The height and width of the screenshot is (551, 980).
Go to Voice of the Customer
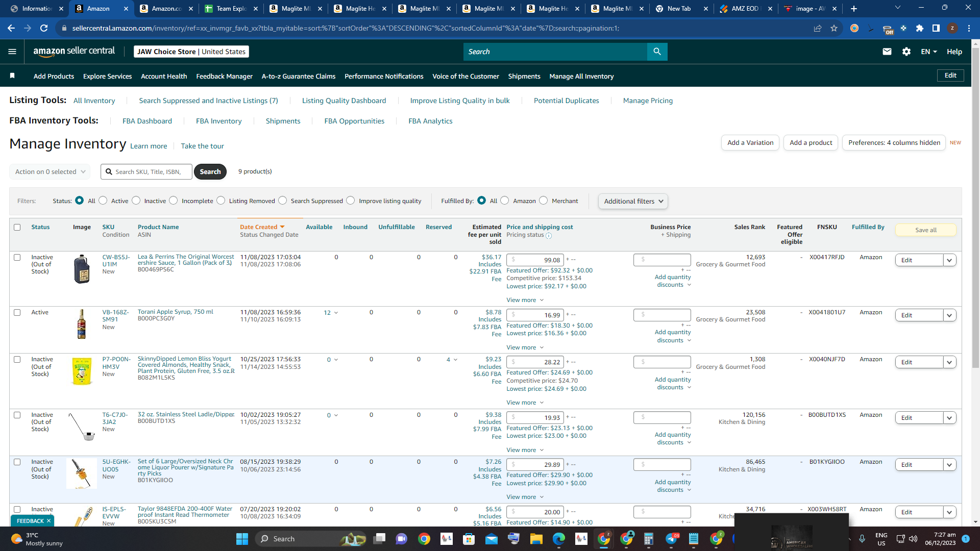point(465,76)
